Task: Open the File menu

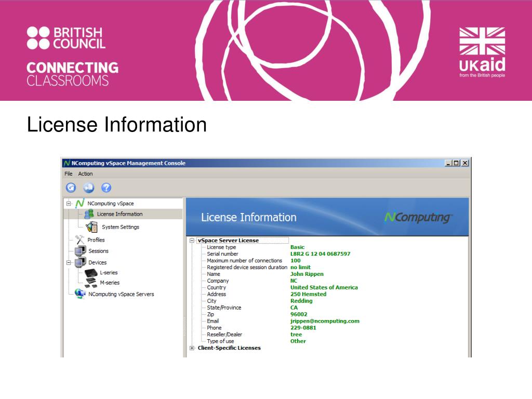Action: pyautogui.click(x=69, y=174)
